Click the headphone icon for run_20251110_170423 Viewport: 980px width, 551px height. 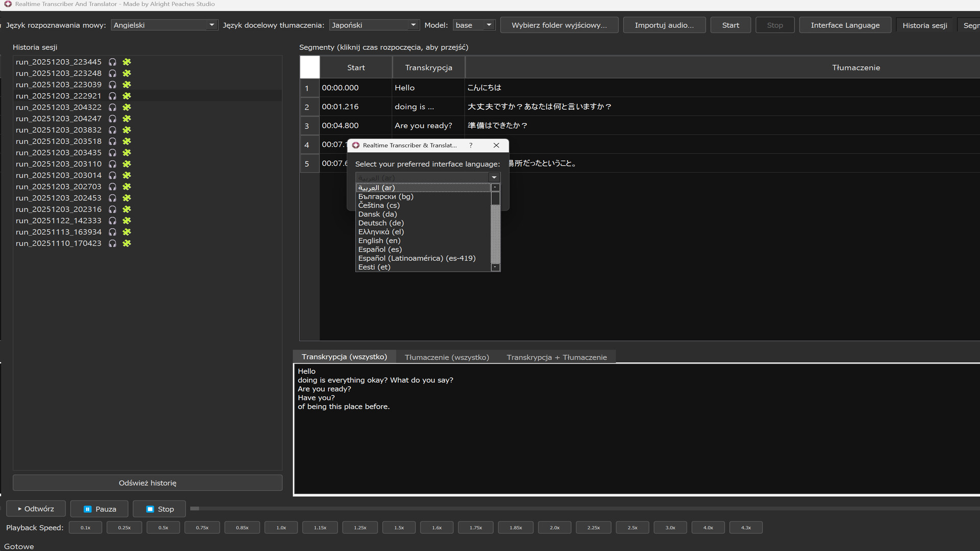(112, 243)
